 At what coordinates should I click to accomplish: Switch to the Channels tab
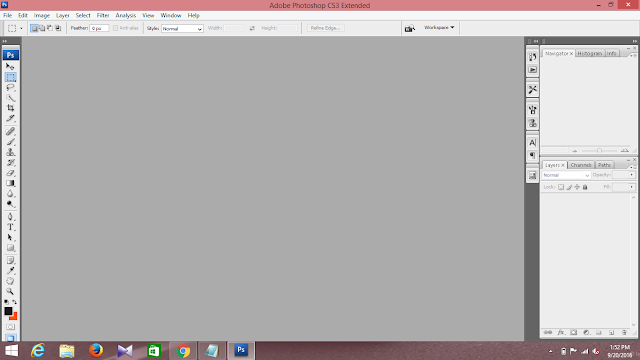pyautogui.click(x=581, y=165)
